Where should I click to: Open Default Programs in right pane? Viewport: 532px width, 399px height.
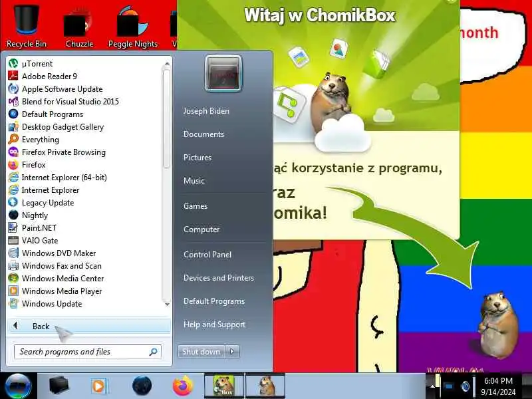214,301
